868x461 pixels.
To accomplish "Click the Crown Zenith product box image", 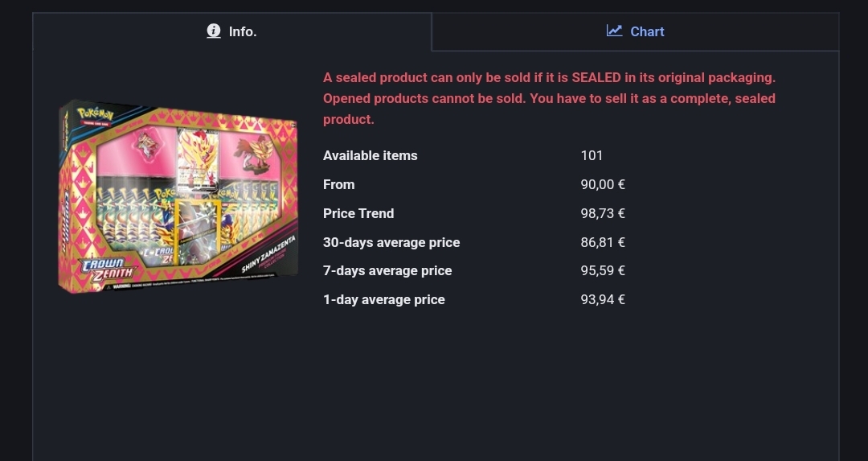I will [x=179, y=196].
